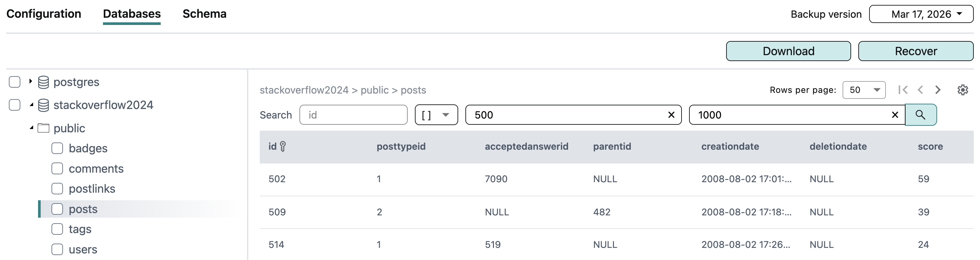This screenshot has width=980, height=260.
Task: Switch to the Schema tab
Action: (x=204, y=14)
